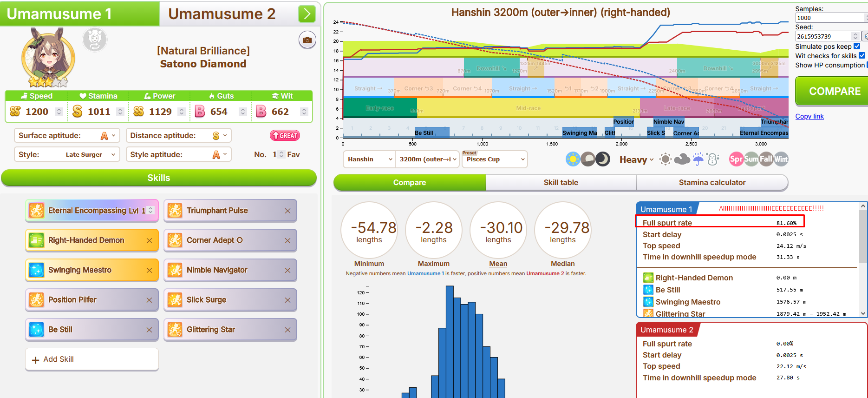The height and width of the screenshot is (398, 868).
Task: Choose cloudy weather icon
Action: (x=682, y=159)
